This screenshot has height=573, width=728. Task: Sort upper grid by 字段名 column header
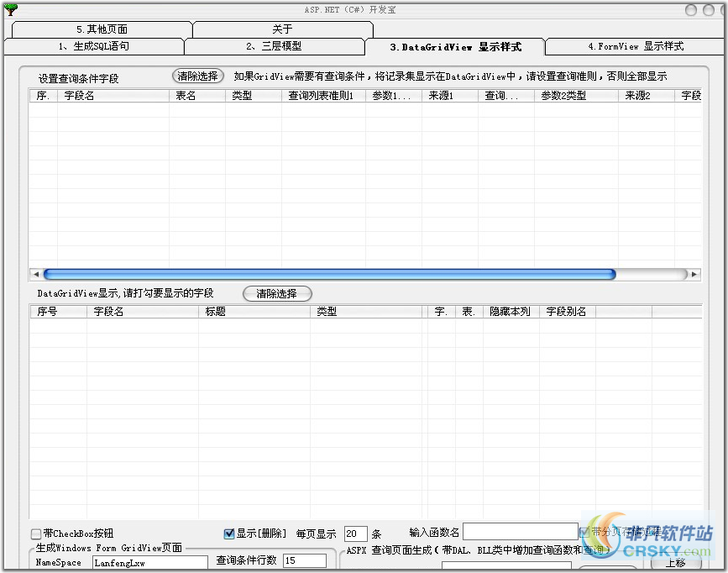click(113, 96)
